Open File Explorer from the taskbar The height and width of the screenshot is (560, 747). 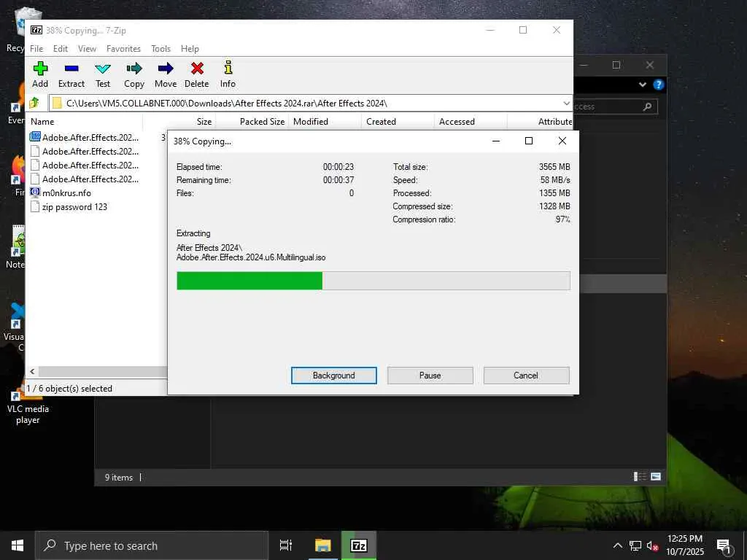[323, 545]
